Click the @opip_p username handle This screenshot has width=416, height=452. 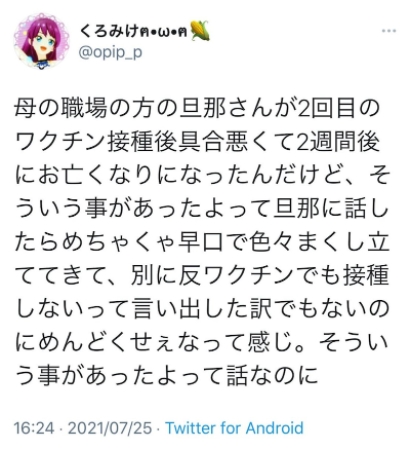110,53
